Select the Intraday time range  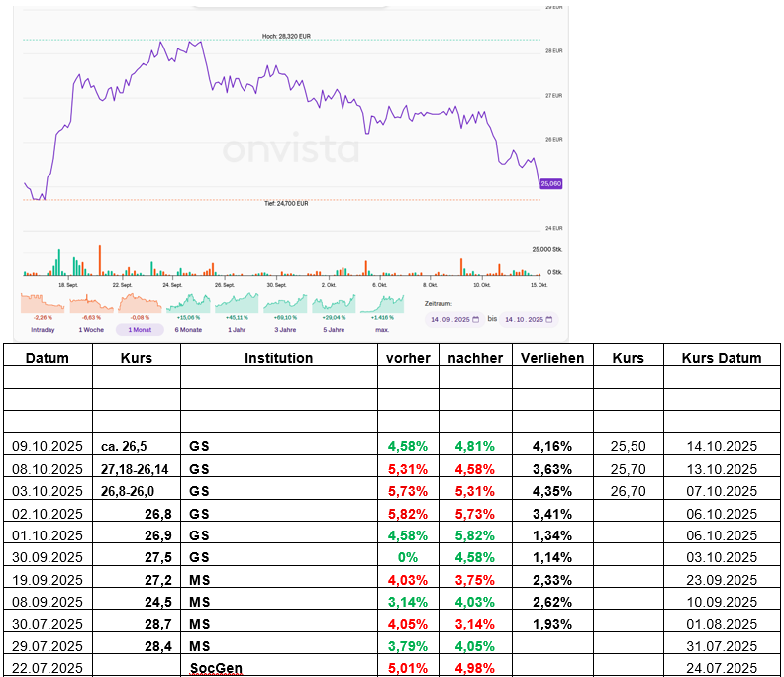pos(43,329)
